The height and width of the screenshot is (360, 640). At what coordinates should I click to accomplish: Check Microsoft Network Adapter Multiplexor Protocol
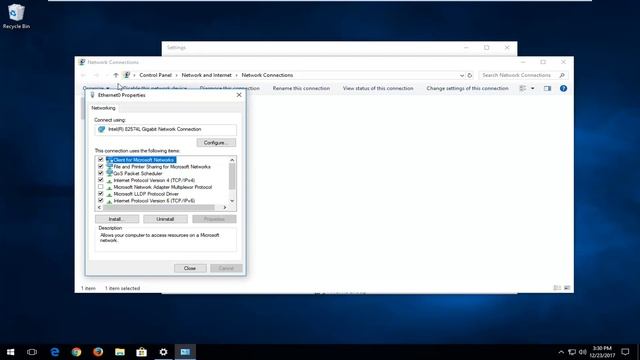(x=100, y=187)
